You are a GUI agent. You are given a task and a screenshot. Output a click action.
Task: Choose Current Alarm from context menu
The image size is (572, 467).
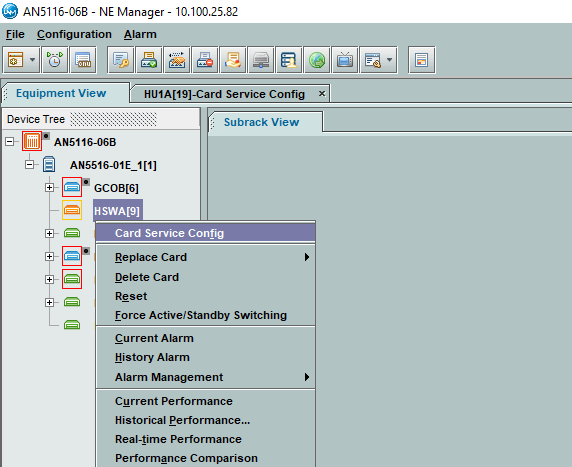click(x=206, y=338)
